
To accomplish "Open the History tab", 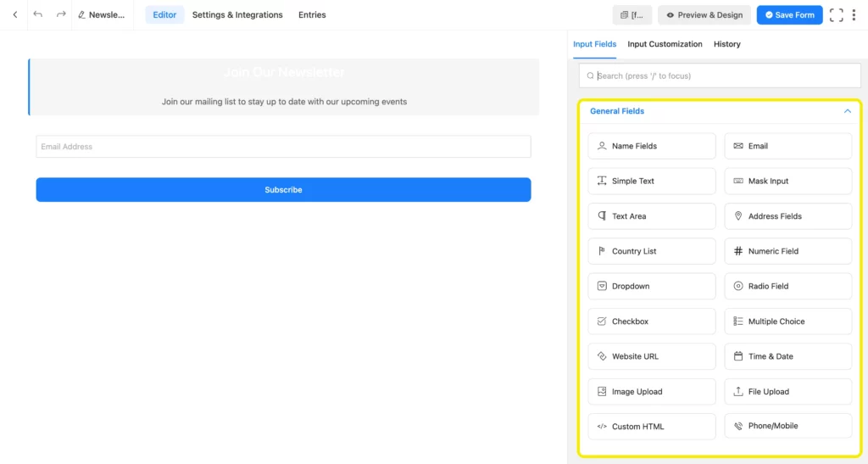I will point(726,44).
